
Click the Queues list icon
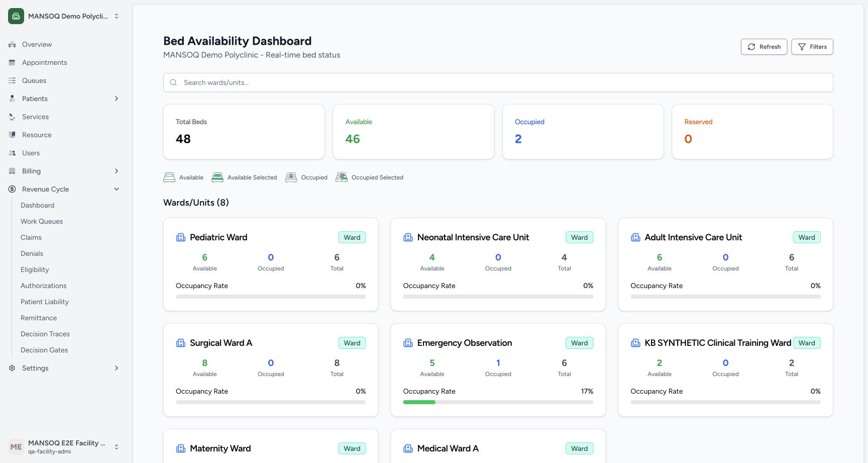click(x=12, y=80)
